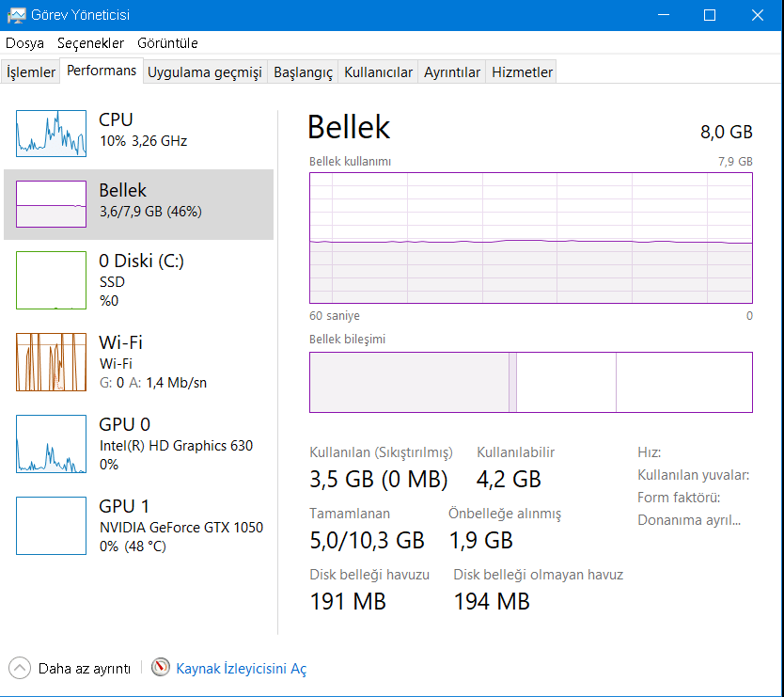Click the Resource Monitor gauge icon
Image resolution: width=784 pixels, height=697 pixels.
(x=161, y=667)
